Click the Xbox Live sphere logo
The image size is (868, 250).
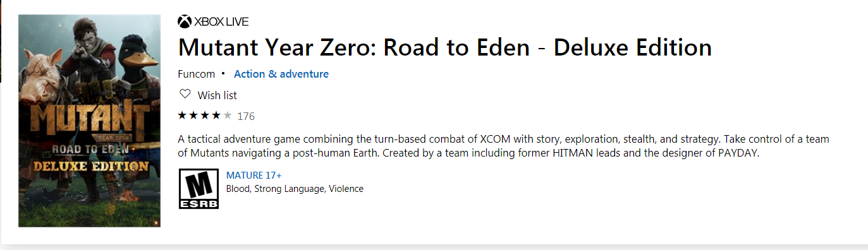[x=185, y=22]
